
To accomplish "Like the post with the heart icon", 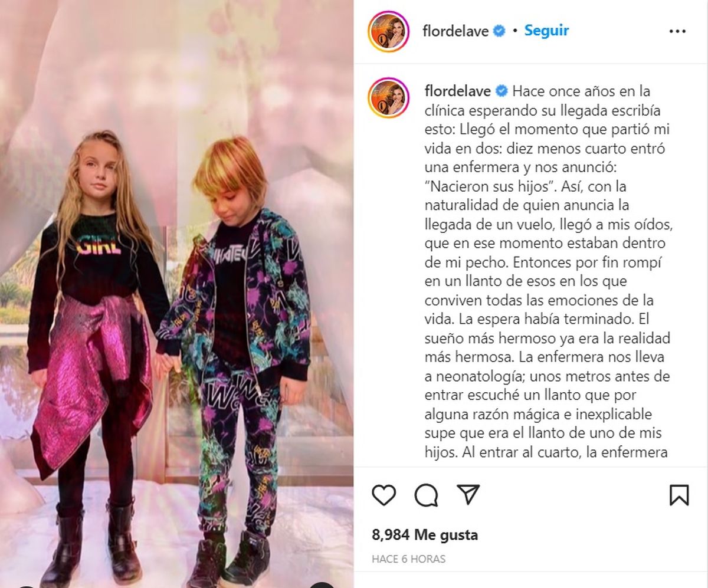I will click(384, 495).
